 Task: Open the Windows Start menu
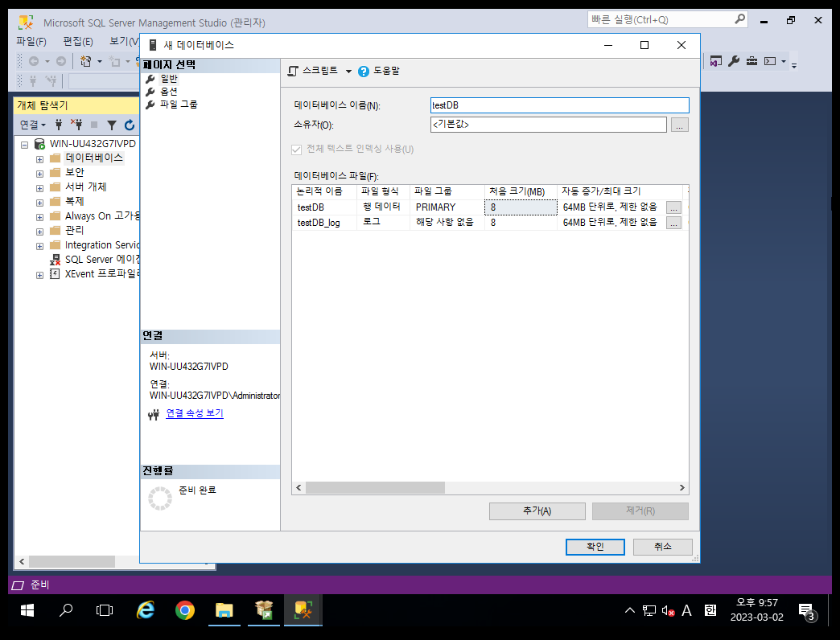tap(27, 610)
